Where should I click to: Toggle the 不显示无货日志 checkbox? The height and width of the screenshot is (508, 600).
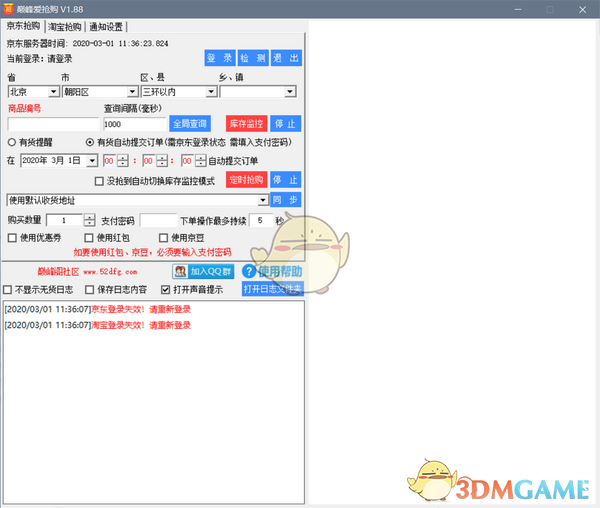click(x=7, y=290)
